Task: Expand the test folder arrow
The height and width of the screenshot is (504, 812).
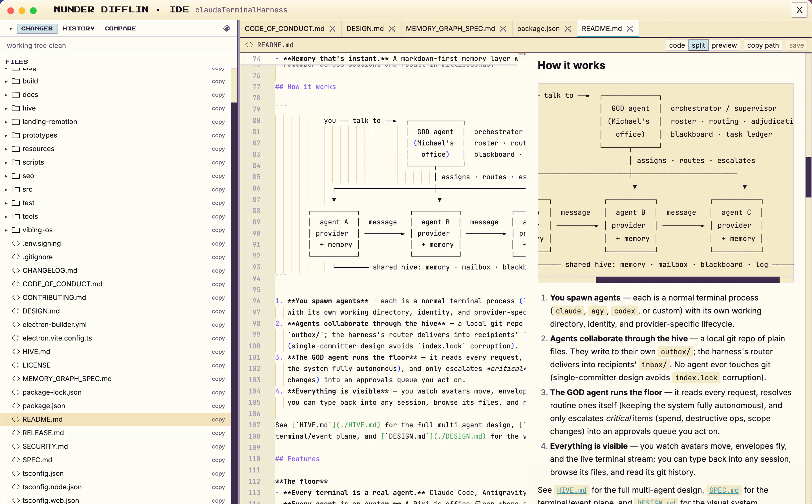Action: coord(6,203)
